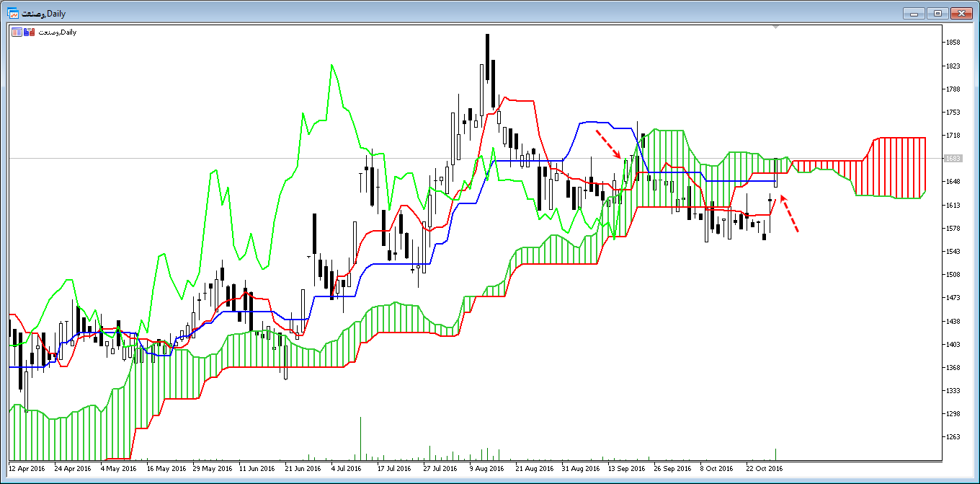Click the 1403 price axis label
Screen dimensions: 980x484
coord(953,344)
